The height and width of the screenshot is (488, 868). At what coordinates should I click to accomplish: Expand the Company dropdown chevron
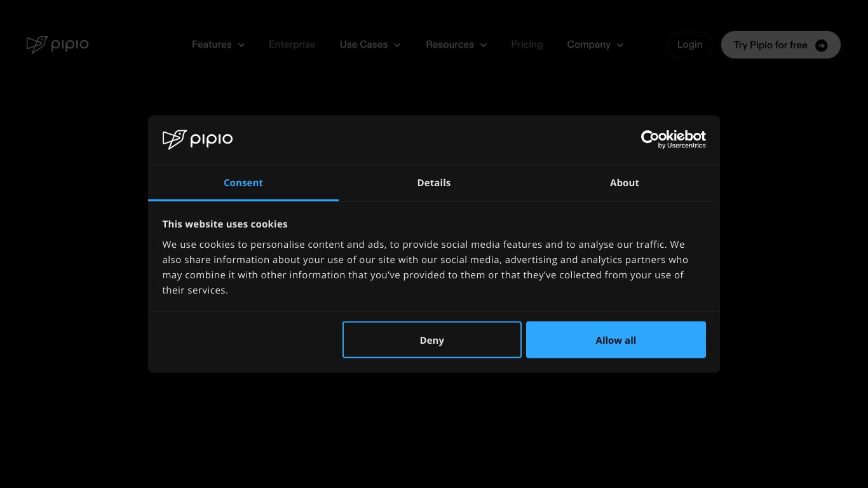coord(620,45)
